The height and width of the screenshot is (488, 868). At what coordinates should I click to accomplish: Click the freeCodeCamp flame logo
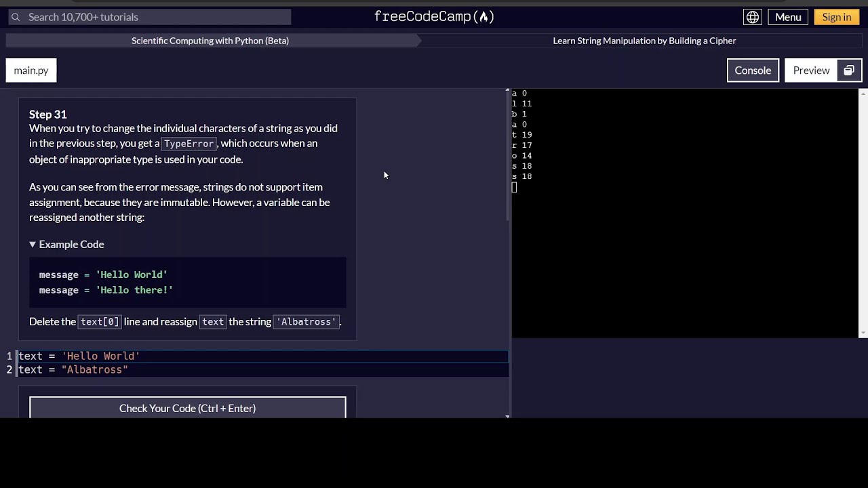[434, 17]
